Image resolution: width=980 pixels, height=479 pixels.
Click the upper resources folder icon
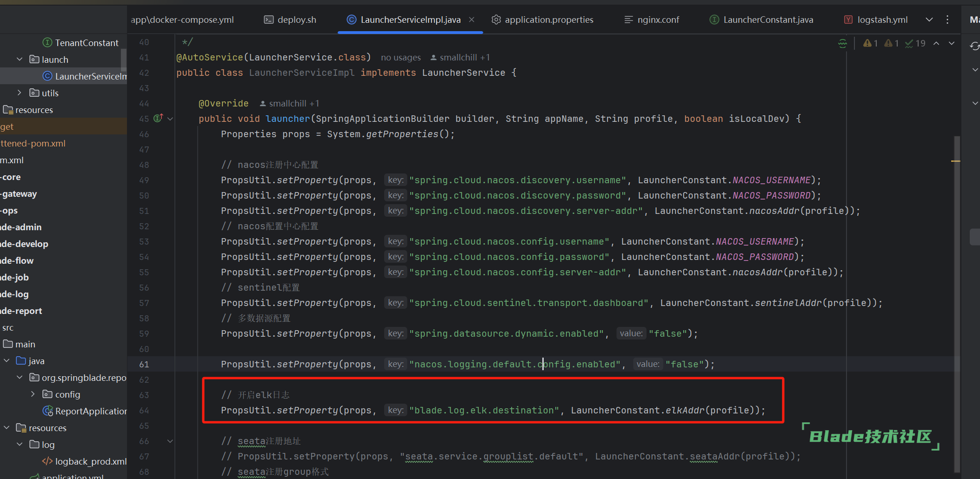[x=8, y=110]
